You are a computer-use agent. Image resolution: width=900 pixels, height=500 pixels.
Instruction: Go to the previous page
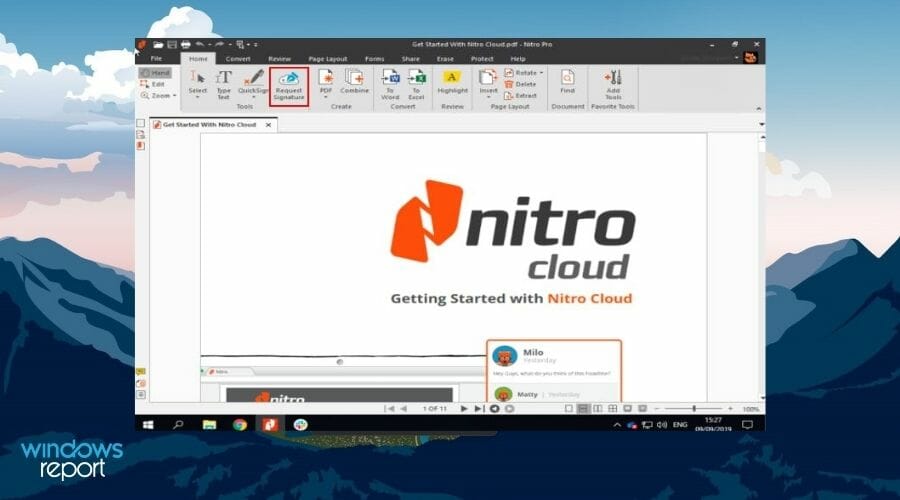(x=404, y=409)
